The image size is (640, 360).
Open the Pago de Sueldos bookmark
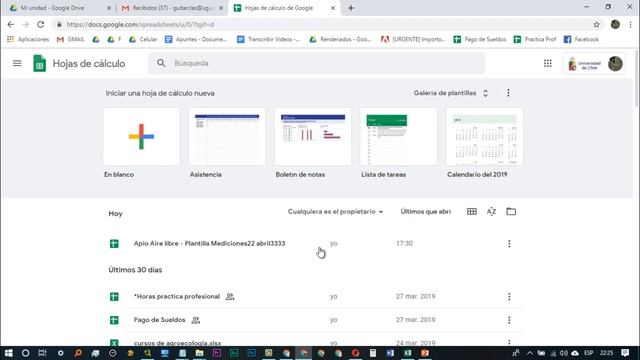click(480, 39)
